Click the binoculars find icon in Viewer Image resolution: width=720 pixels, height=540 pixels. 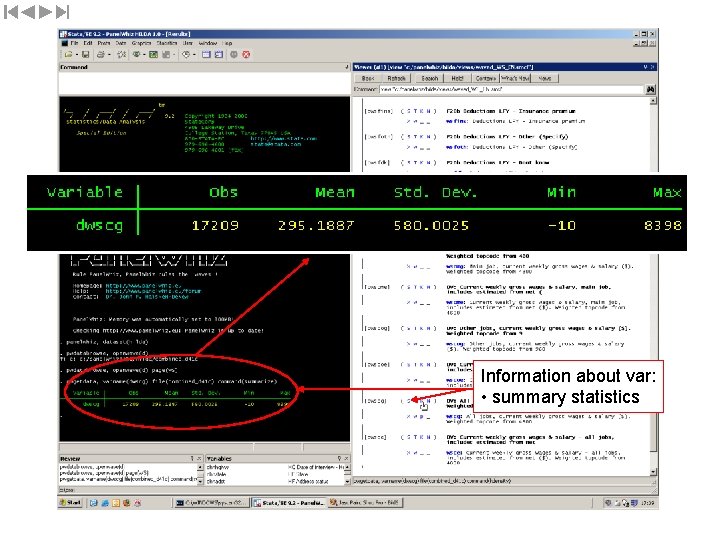651,90
